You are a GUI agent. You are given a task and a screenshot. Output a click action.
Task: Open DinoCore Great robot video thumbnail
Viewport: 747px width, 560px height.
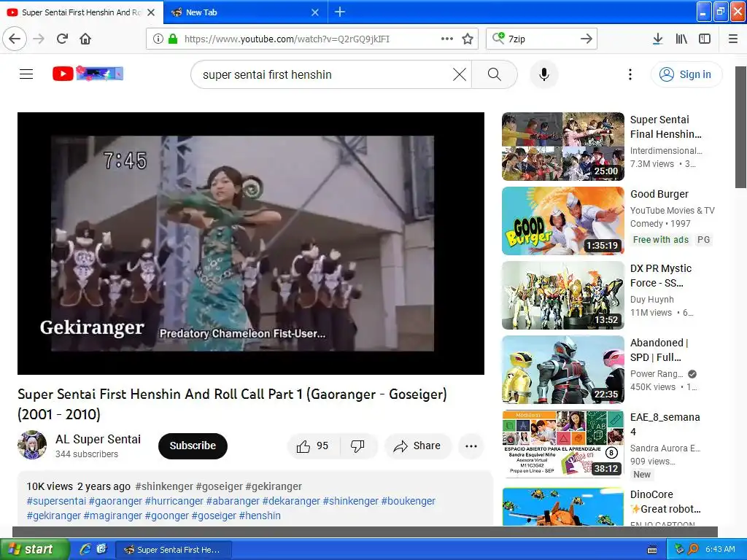[x=562, y=507]
